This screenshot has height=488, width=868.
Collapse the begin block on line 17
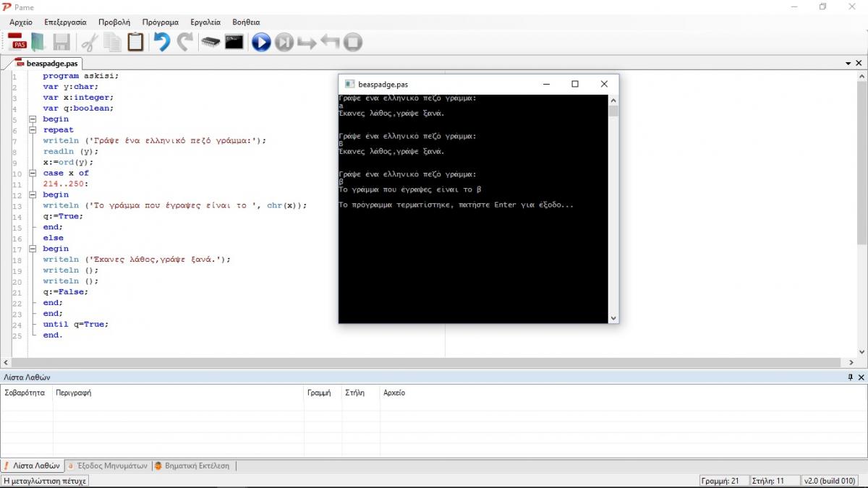[33, 249]
